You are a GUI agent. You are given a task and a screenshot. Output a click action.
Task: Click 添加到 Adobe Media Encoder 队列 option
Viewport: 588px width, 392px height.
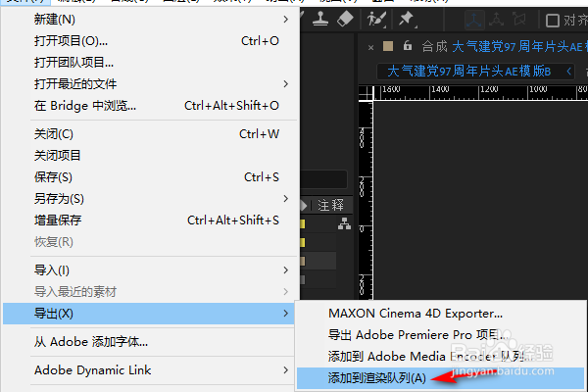tap(440, 356)
